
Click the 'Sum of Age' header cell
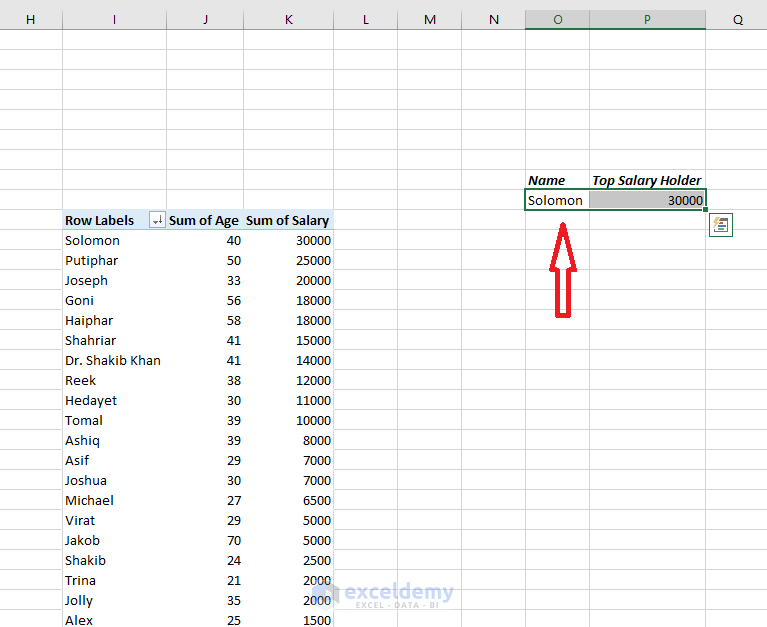point(205,220)
